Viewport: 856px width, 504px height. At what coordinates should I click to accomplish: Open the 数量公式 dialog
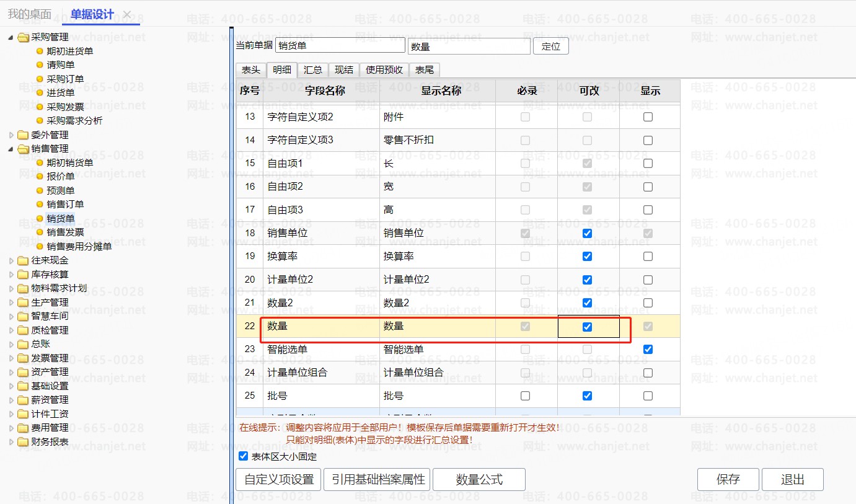[x=479, y=479]
